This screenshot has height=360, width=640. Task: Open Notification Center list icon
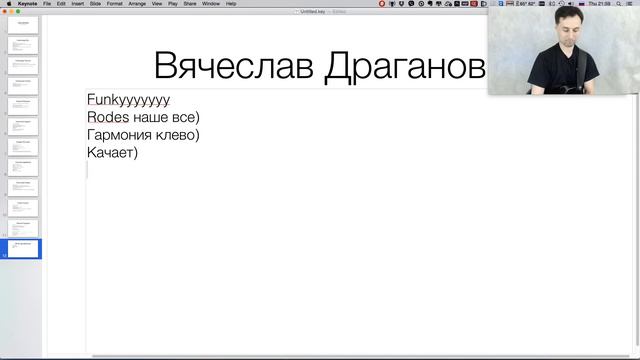629,3
